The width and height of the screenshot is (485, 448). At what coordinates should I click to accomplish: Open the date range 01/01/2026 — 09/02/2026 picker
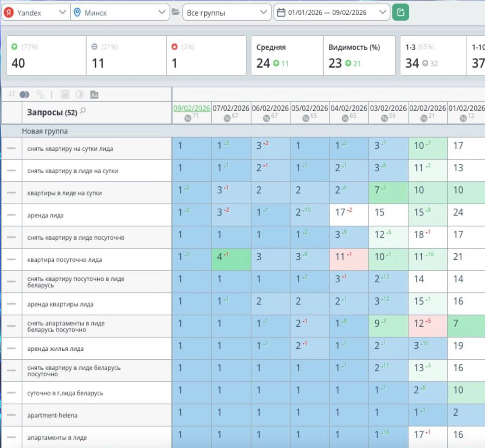click(332, 13)
